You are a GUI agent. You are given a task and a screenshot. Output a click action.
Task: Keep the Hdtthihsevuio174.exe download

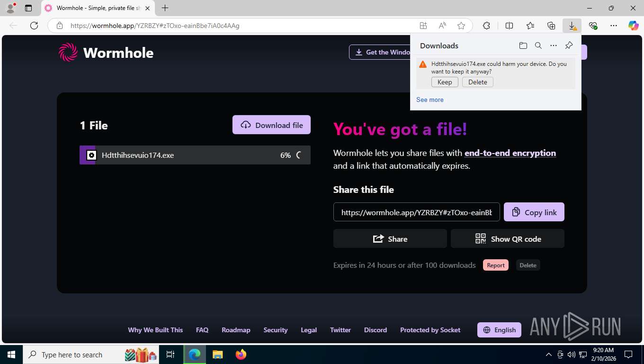[x=445, y=82]
